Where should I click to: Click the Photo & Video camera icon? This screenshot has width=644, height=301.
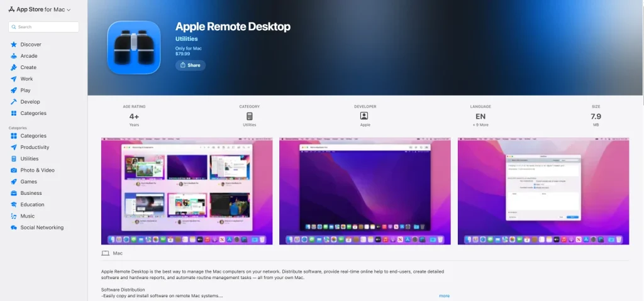[14, 170]
